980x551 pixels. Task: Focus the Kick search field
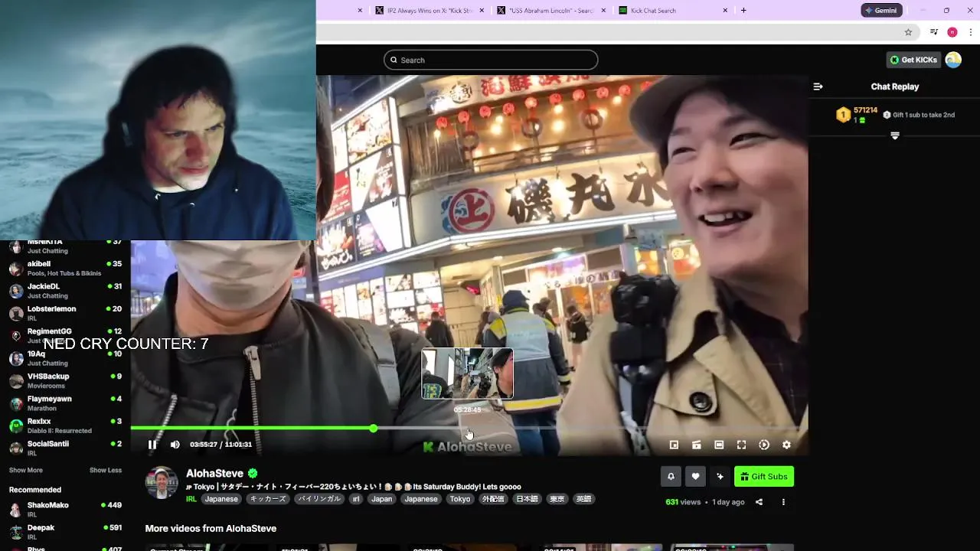point(491,60)
